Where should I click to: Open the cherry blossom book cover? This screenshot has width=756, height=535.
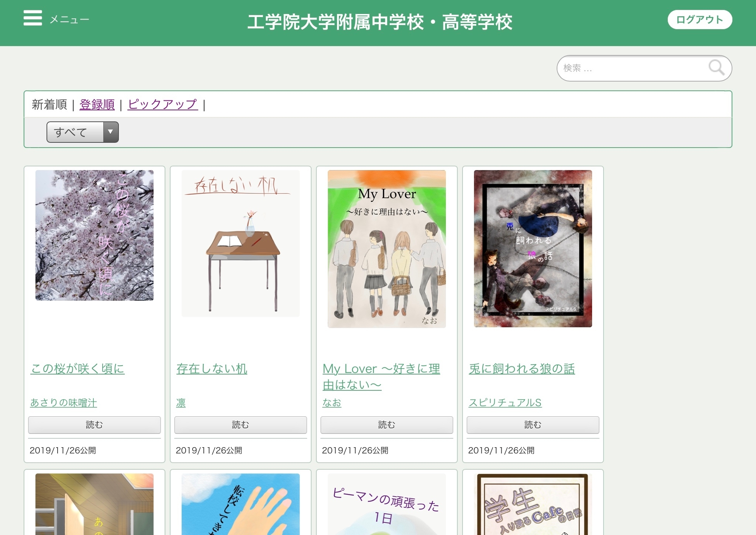click(x=94, y=235)
